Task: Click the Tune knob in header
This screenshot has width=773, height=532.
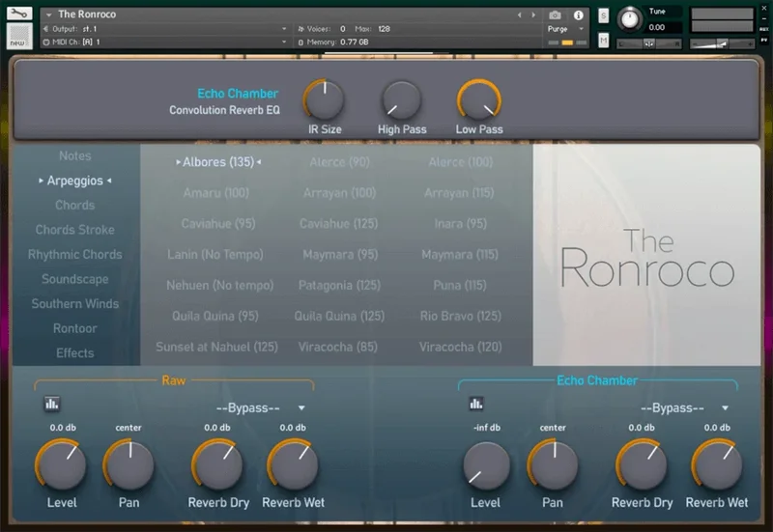Action: (630, 19)
